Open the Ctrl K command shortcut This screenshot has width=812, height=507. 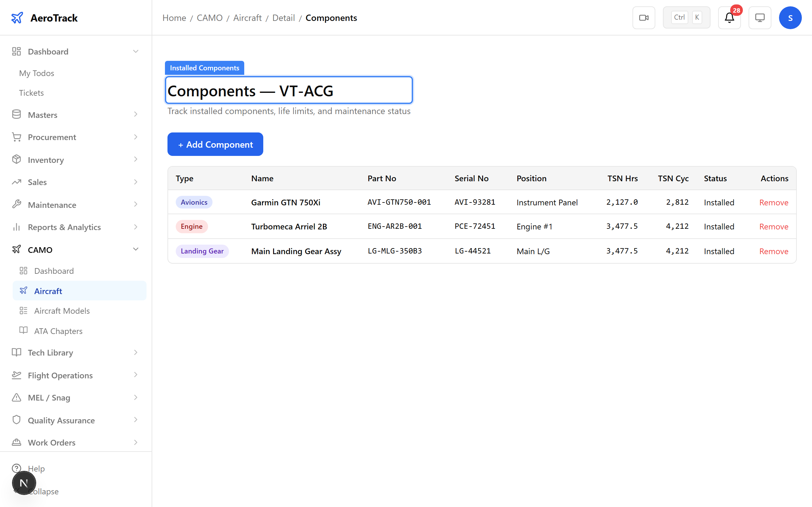pyautogui.click(x=686, y=18)
